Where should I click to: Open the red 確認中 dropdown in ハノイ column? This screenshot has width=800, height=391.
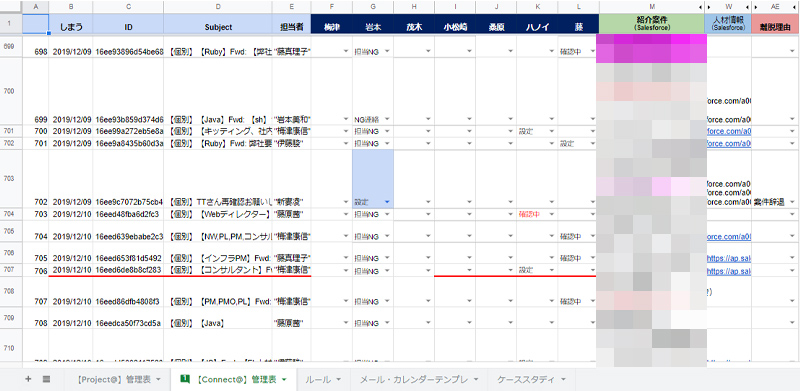point(552,215)
